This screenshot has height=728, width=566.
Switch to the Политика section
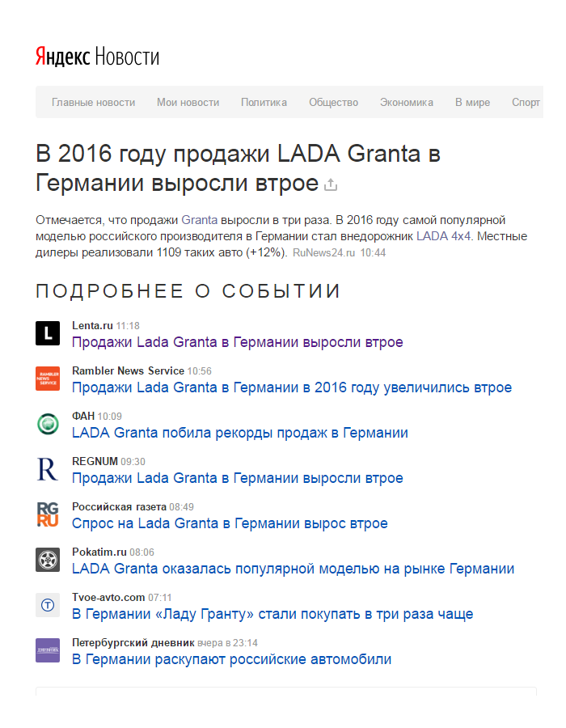[x=264, y=102]
